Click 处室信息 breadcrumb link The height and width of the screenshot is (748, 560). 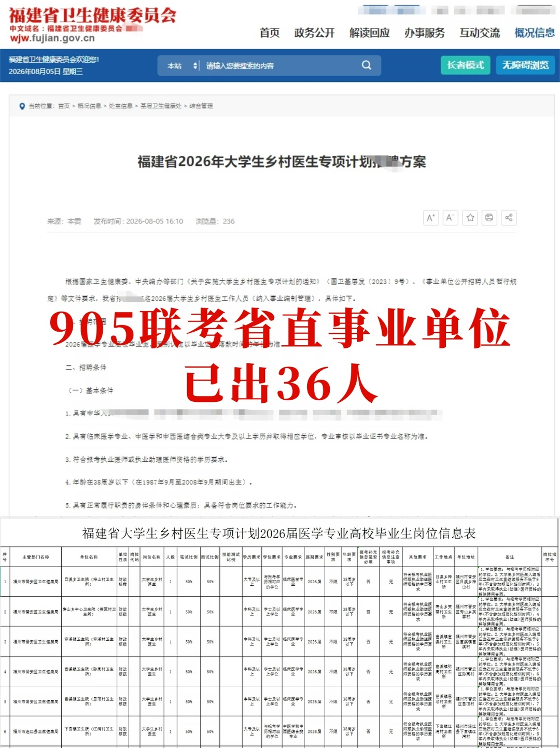click(120, 106)
